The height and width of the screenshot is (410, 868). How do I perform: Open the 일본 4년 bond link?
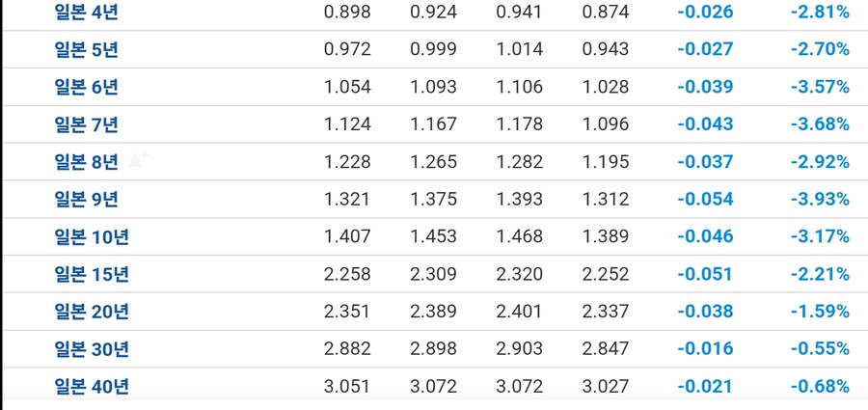(87, 13)
